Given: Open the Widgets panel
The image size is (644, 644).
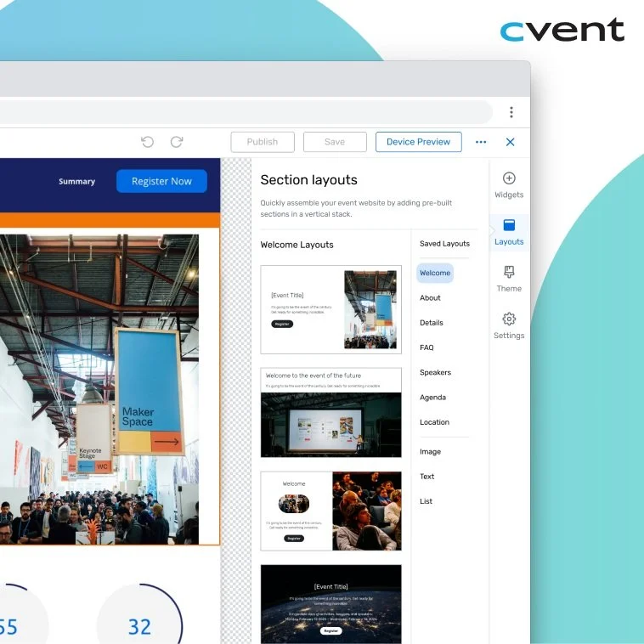Looking at the screenshot, I should 509,185.
